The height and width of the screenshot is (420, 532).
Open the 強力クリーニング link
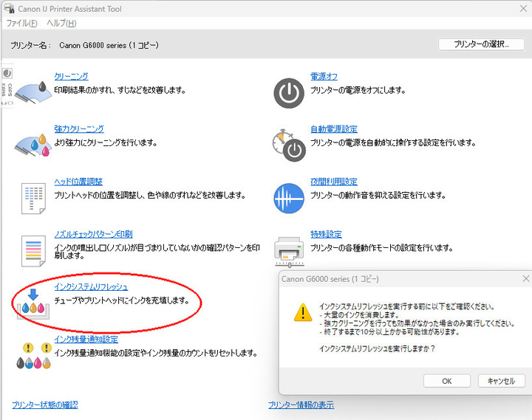(x=79, y=129)
